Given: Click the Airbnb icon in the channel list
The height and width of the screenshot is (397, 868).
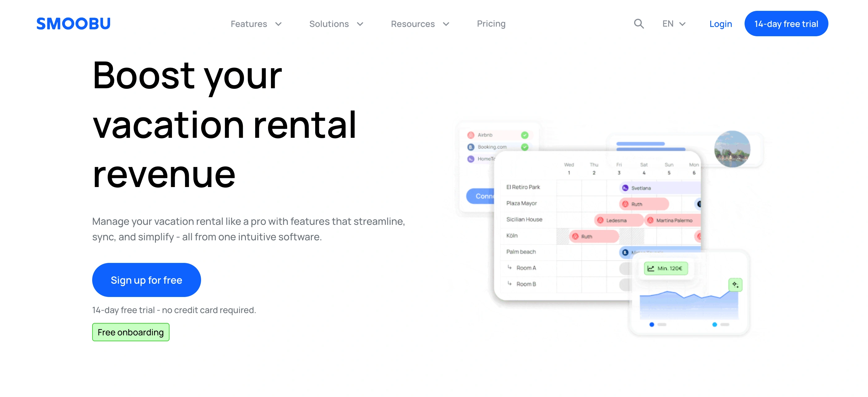Looking at the screenshot, I should pos(471,135).
